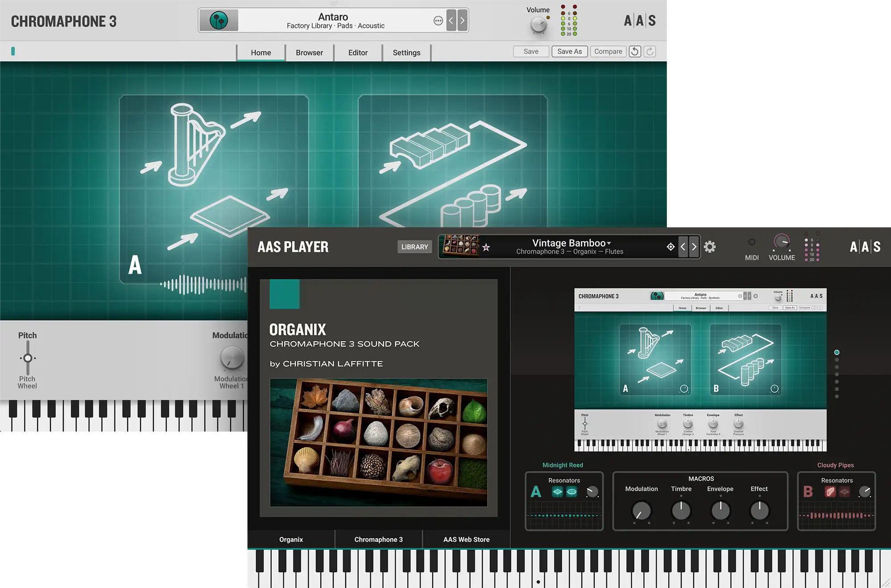The width and height of the screenshot is (891, 588).
Task: Click the Organix pack thumbnail in preset bar
Action: coord(460,246)
